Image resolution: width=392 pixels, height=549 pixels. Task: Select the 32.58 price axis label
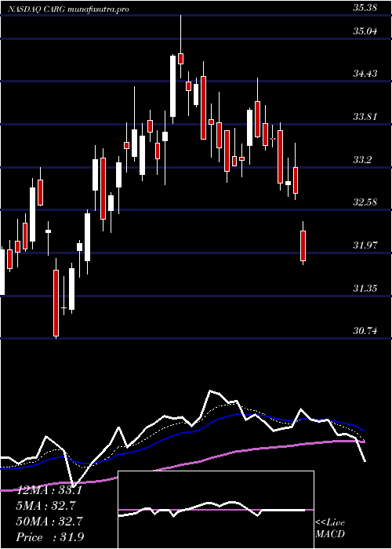[x=365, y=202]
